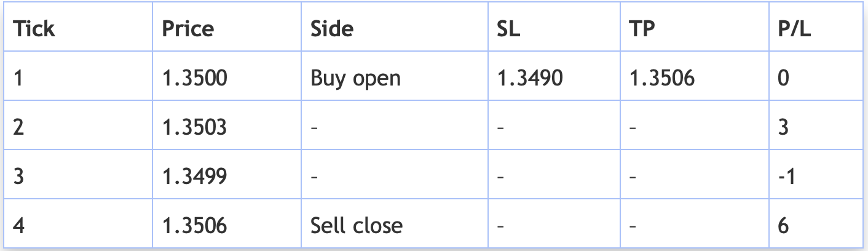Select the P/L value 0 in first row

point(783,78)
